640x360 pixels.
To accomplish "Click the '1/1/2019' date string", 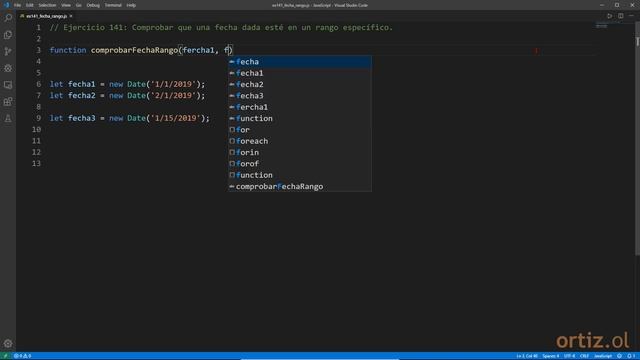I will coord(173,84).
